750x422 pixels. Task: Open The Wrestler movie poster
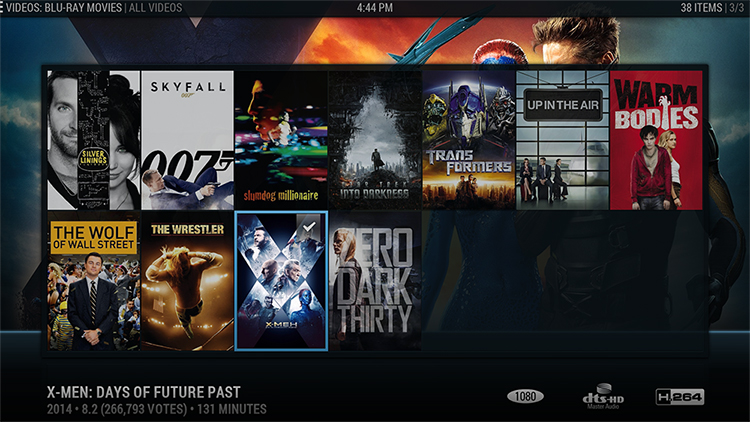[188, 281]
